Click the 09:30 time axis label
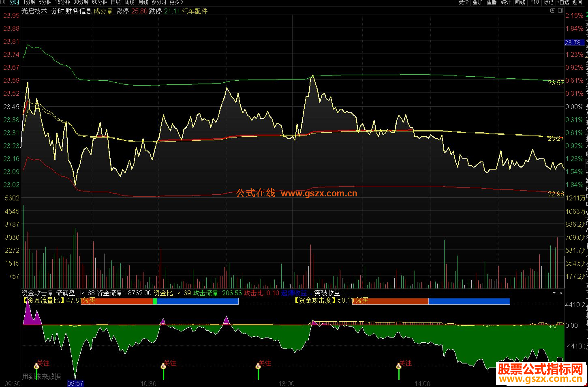The width and height of the screenshot is (588, 387). click(x=13, y=383)
